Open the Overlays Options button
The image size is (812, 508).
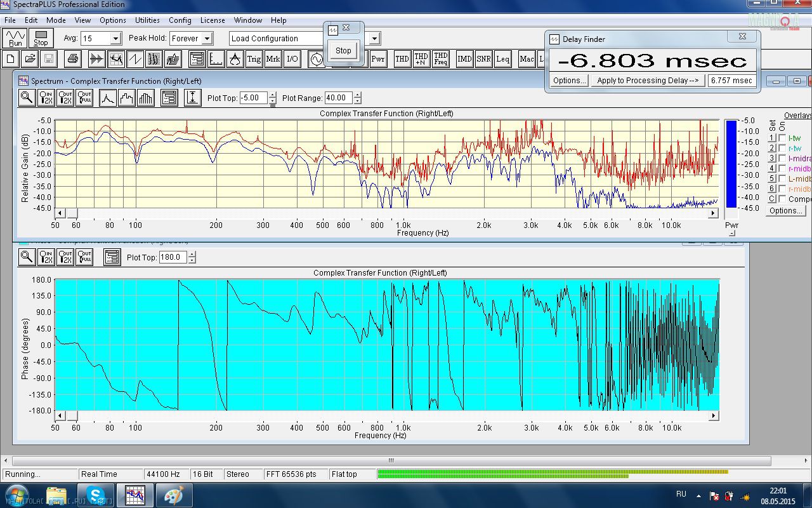tap(785, 211)
